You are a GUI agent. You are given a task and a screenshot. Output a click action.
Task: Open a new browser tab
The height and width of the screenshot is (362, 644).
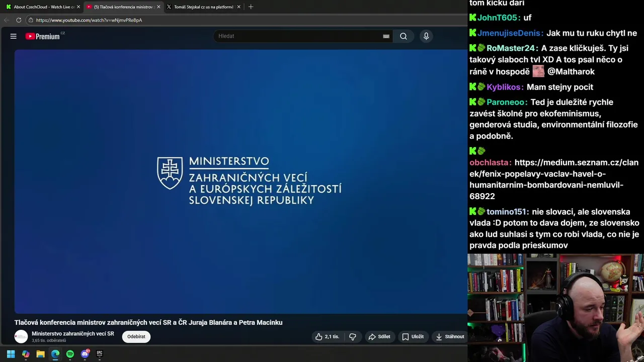(251, 7)
